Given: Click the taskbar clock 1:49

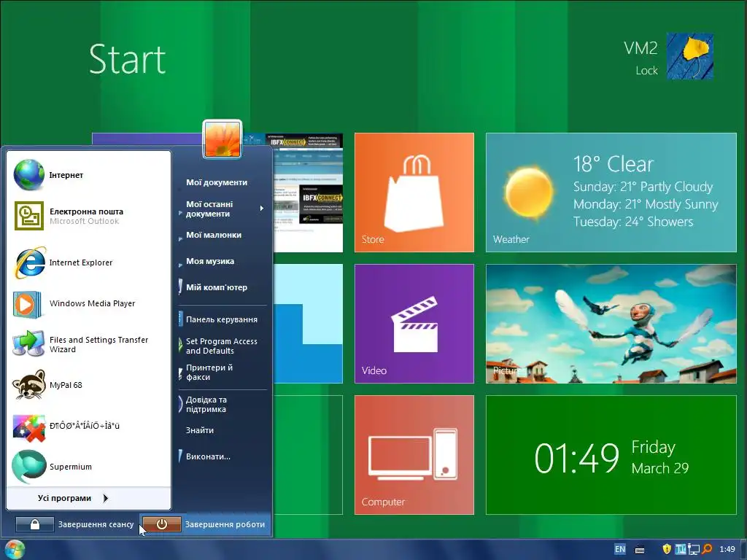Looking at the screenshot, I should coord(727,549).
